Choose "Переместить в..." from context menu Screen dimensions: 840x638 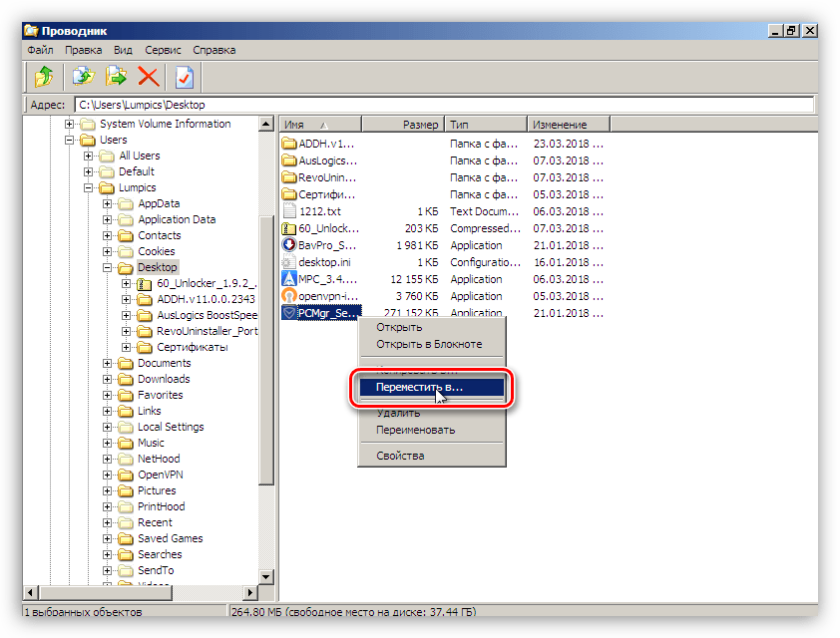pyautogui.click(x=419, y=387)
